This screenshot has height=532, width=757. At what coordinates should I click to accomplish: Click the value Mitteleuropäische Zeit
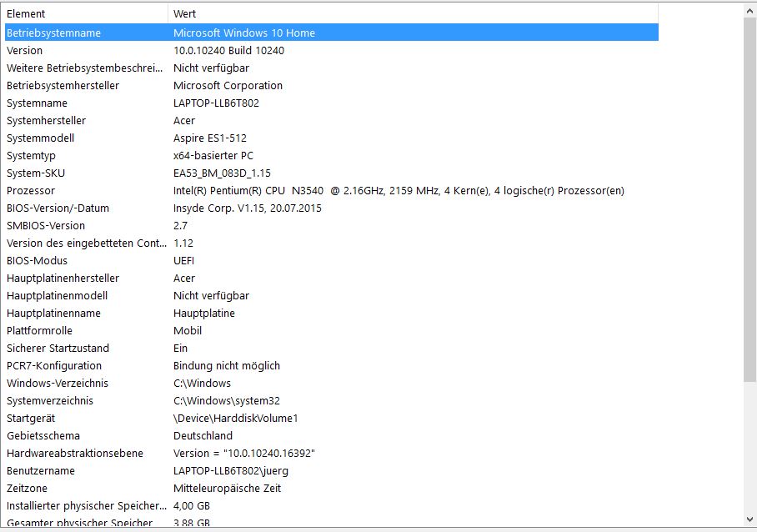pyautogui.click(x=227, y=488)
